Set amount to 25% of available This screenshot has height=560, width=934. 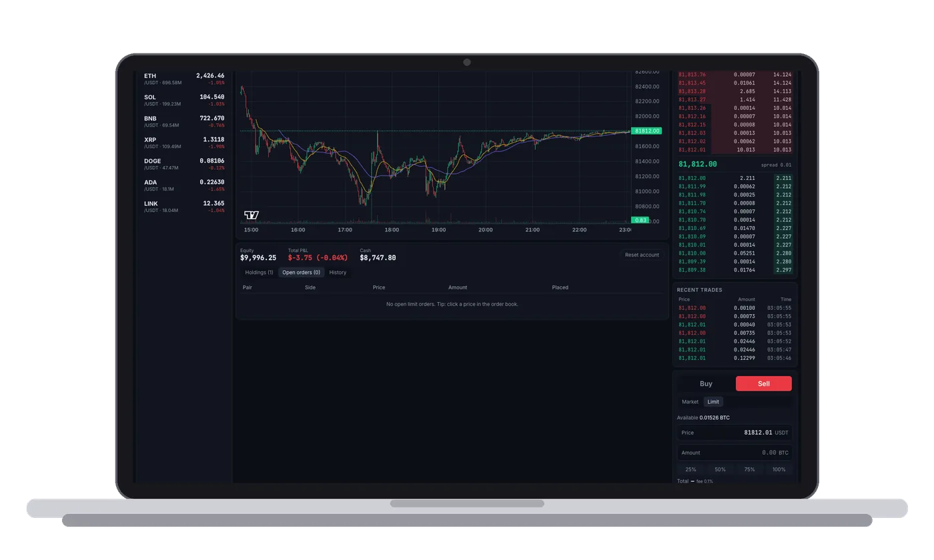tap(690, 469)
